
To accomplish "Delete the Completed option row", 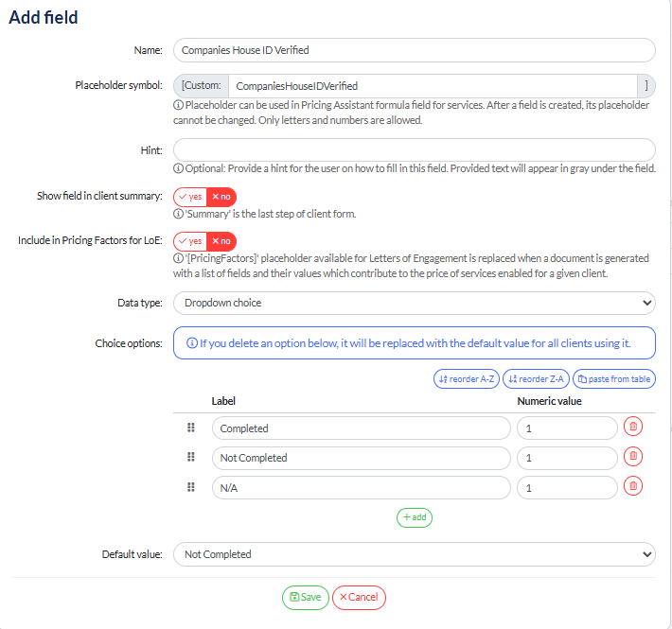I will (x=634, y=428).
